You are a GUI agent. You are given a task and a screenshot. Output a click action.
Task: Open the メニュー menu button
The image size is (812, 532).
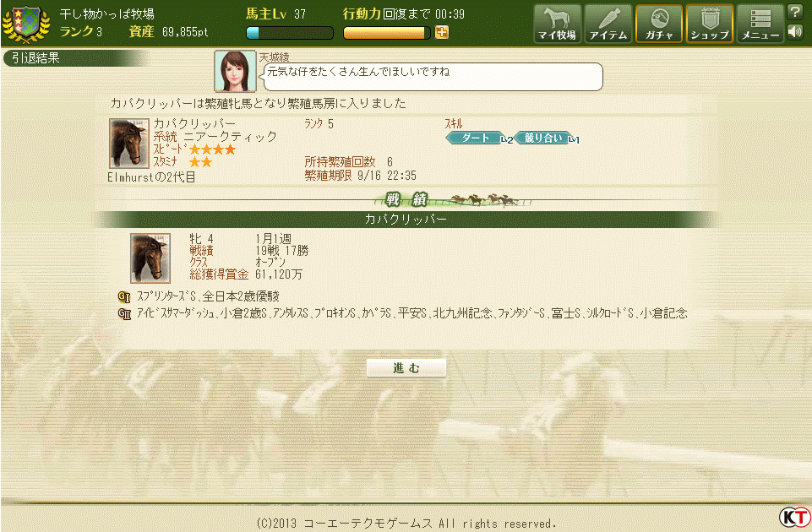760,24
